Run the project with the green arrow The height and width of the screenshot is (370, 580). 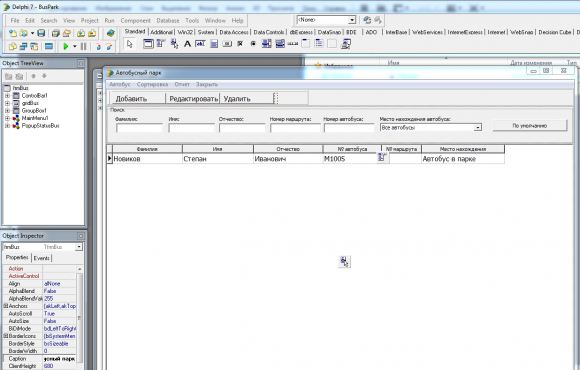(66, 46)
